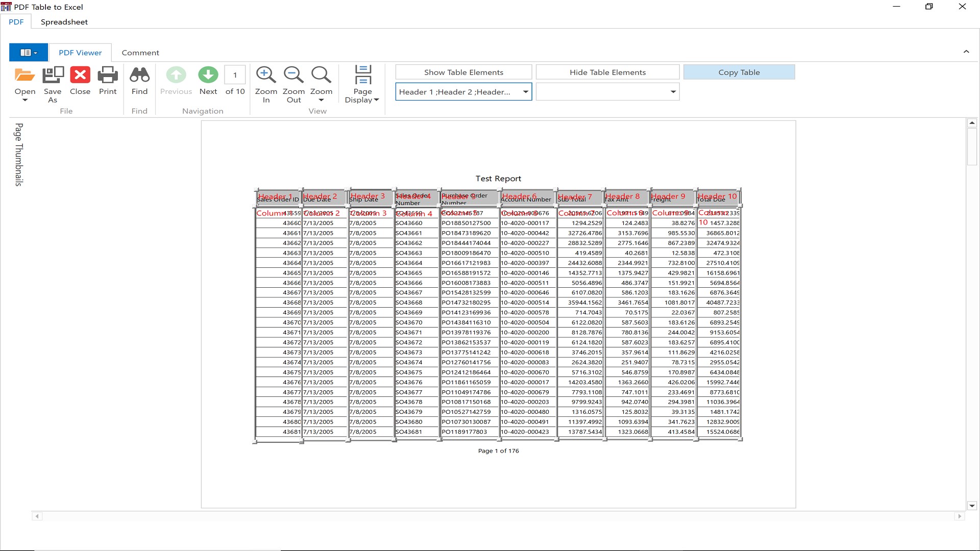The width and height of the screenshot is (980, 551).
Task: Open the Comment ribbon tab
Action: click(x=140, y=53)
